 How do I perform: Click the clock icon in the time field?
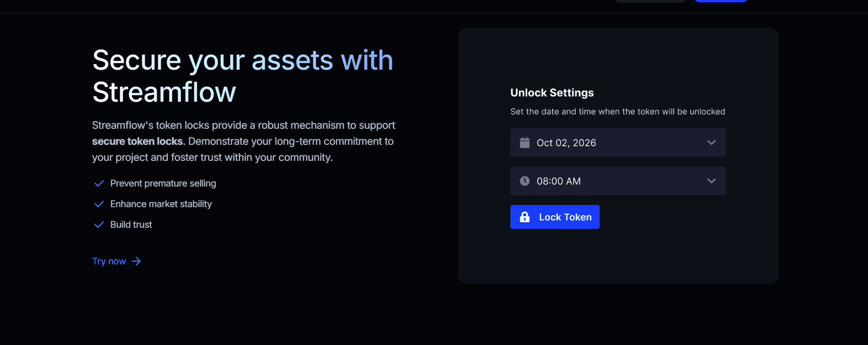tap(524, 181)
